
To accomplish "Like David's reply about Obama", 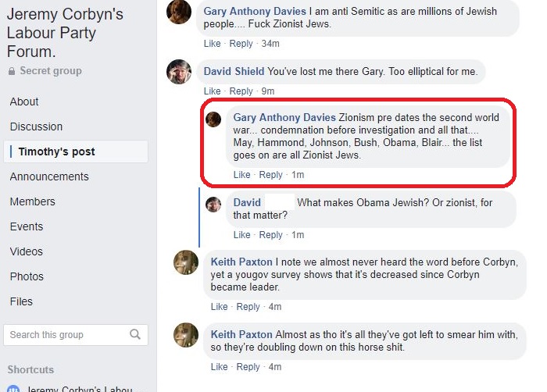I will point(242,235).
